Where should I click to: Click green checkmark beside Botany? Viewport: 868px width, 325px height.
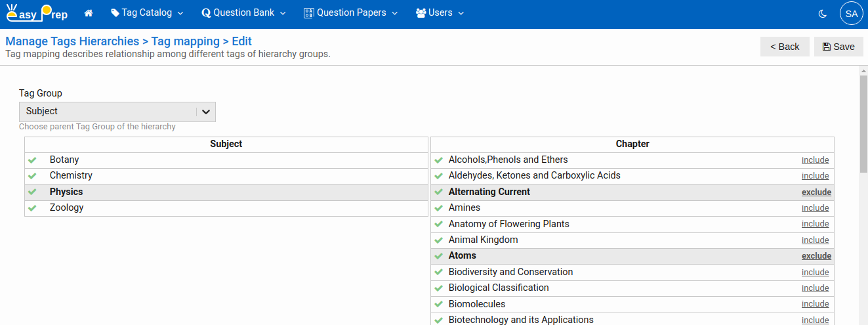(31, 160)
